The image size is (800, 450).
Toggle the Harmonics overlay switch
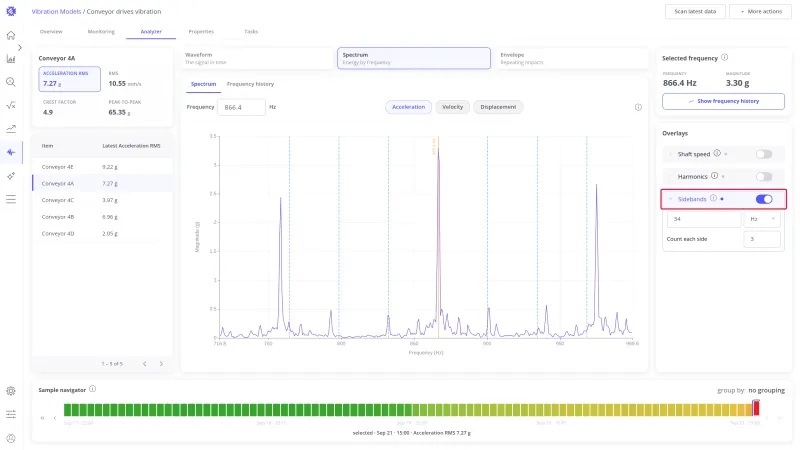(764, 177)
